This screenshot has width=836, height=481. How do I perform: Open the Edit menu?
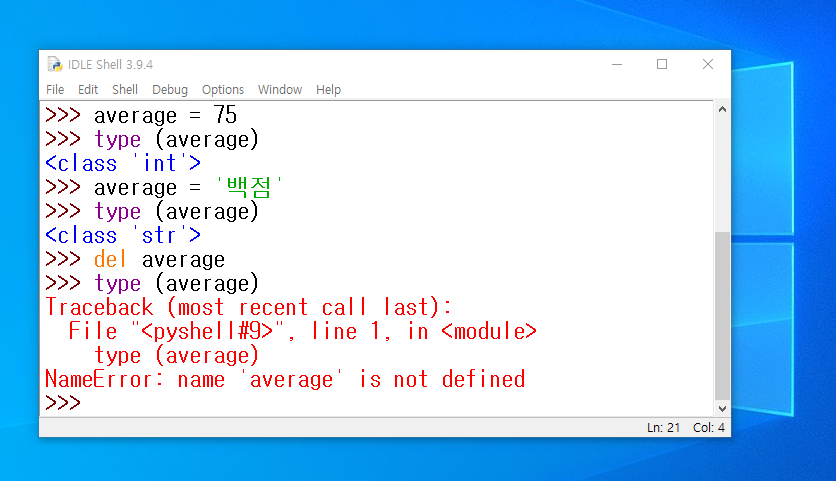[x=88, y=90]
